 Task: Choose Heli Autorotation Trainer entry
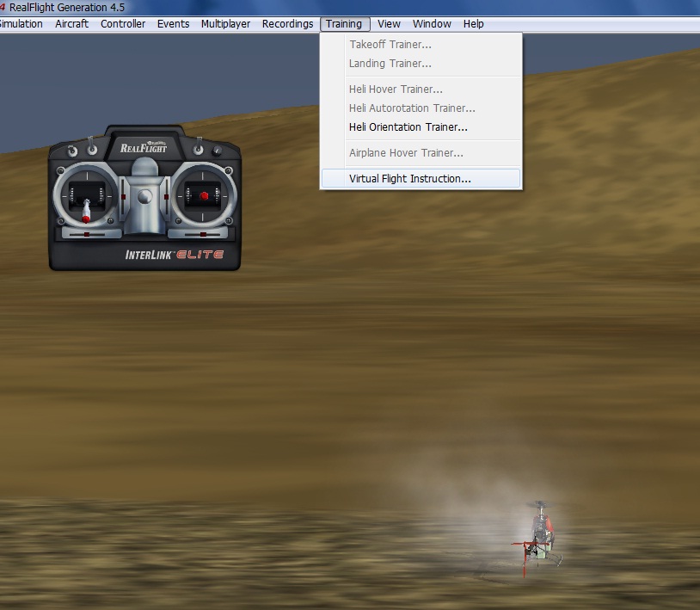[x=421, y=108]
